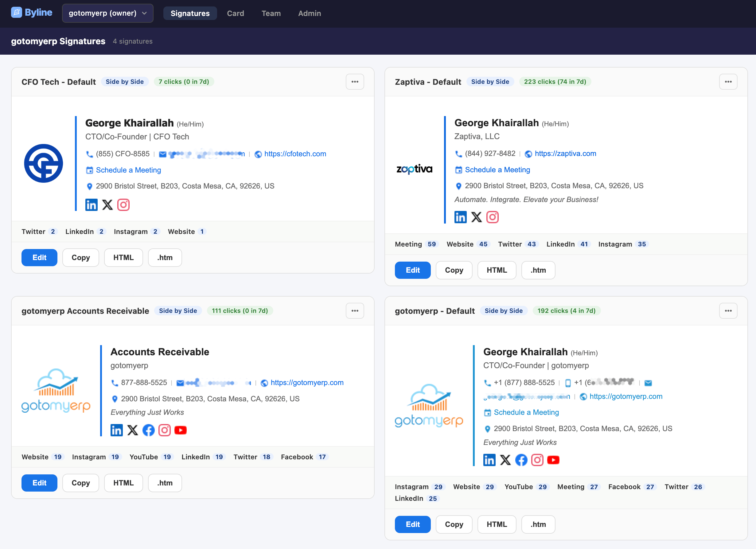Open gotomyerp.com link in Accounts Receivable signature
The image size is (756, 549).
tap(307, 383)
